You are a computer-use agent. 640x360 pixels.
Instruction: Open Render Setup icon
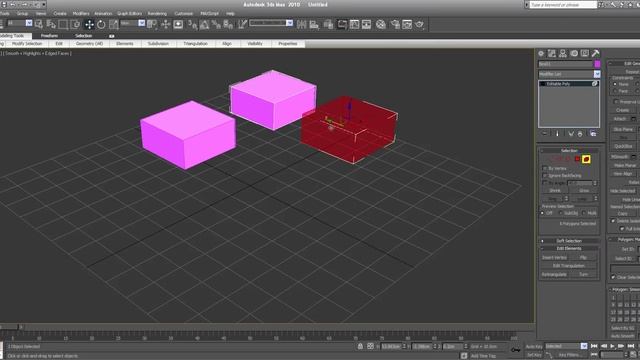(395, 24)
